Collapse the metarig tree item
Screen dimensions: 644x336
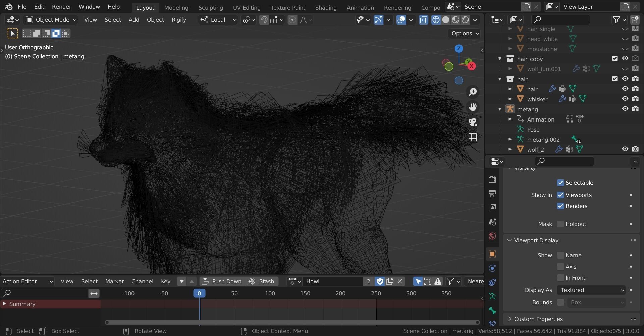(x=500, y=109)
